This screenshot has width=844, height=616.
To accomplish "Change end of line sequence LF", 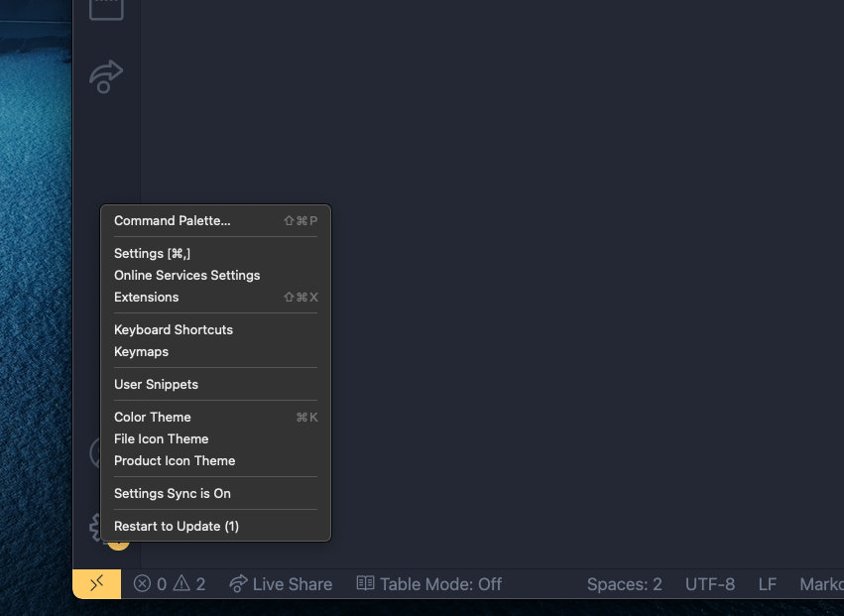I will (768, 584).
